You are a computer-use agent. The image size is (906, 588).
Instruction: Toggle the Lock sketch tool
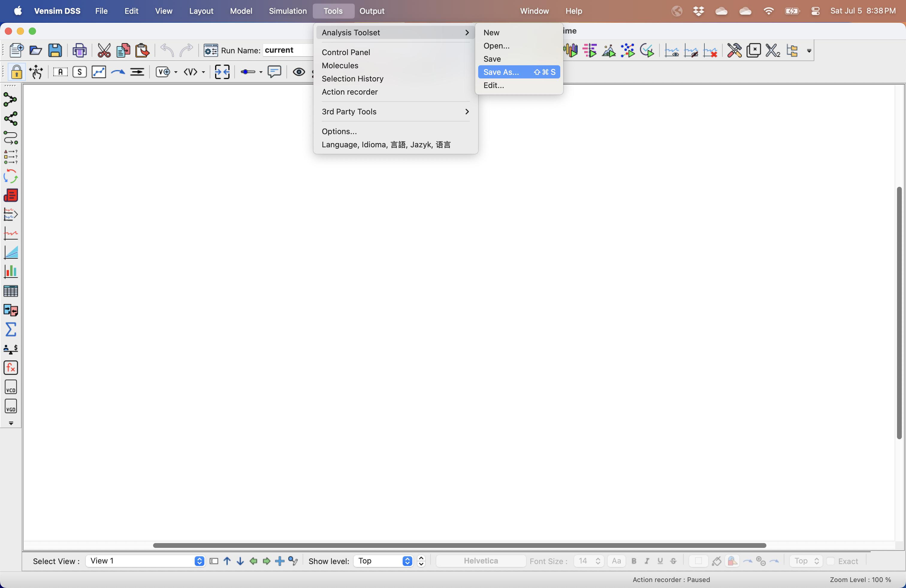(16, 72)
